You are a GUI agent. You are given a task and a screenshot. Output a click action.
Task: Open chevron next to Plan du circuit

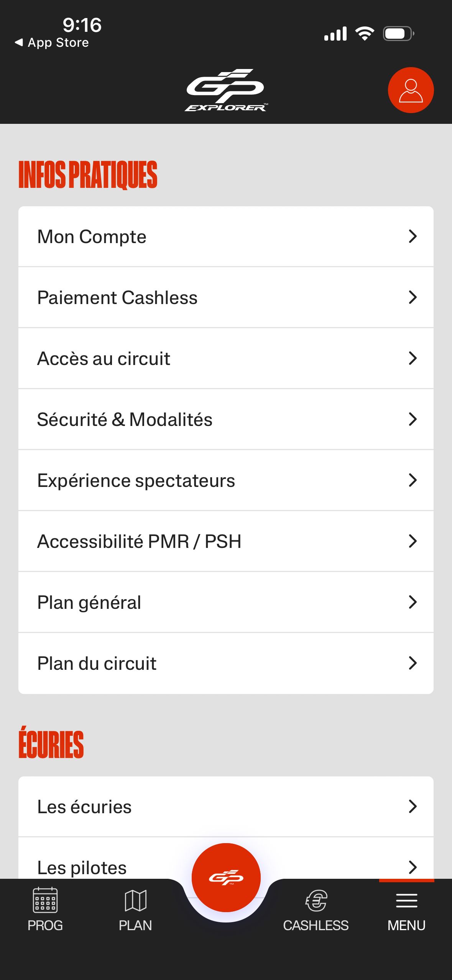pos(413,663)
